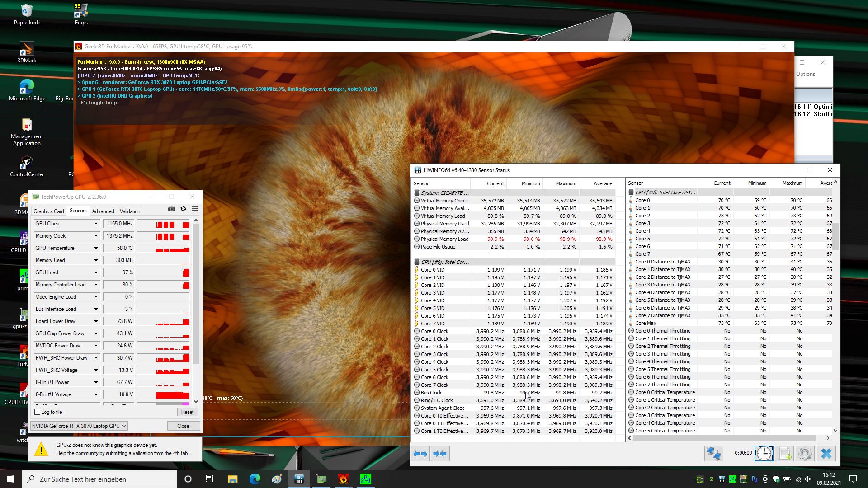Viewport: 868px width, 488px height.
Task: Click HWiNFO expand columns left-right arrows icon
Action: click(421, 454)
